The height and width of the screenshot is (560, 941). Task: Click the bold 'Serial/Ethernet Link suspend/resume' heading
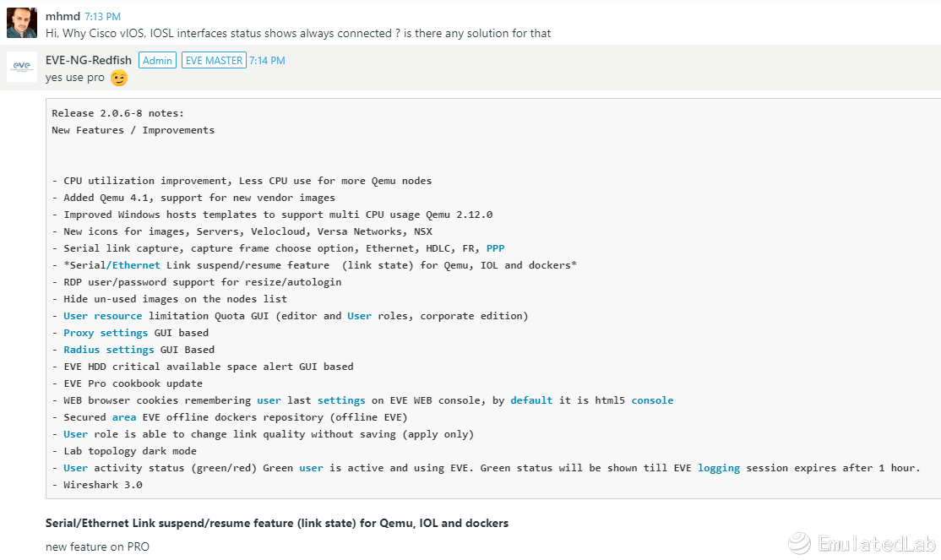pyautogui.click(x=277, y=523)
